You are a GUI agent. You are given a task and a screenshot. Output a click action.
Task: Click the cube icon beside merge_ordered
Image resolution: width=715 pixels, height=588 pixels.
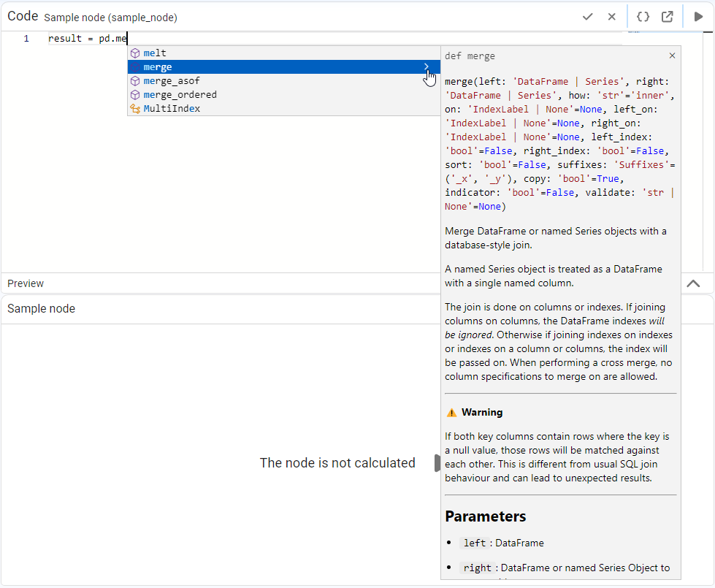coord(134,95)
